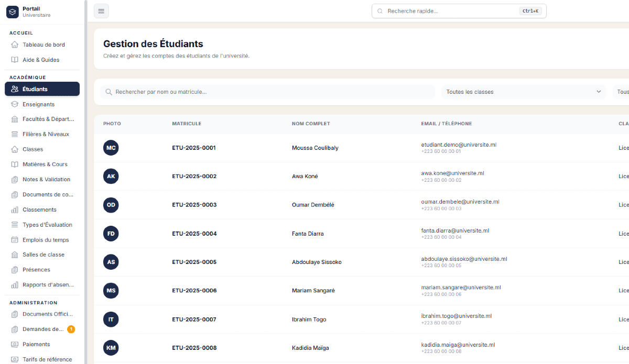Navigate to Classements page
Image resolution: width=629 pixels, height=364 pixels.
42,209
